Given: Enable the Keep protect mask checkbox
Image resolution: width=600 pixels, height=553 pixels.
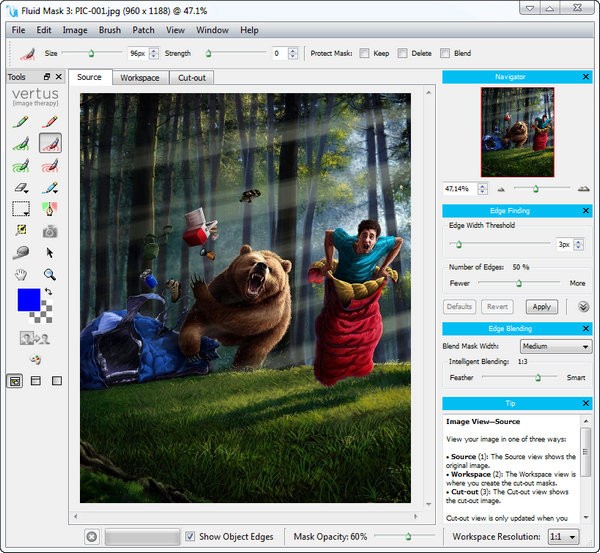Looking at the screenshot, I should 365,53.
